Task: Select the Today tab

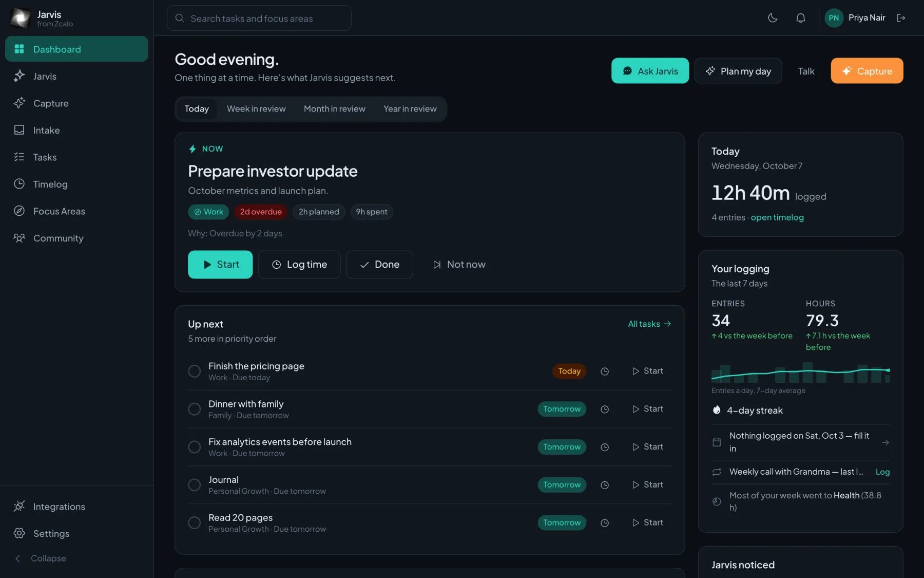Action: click(x=197, y=109)
